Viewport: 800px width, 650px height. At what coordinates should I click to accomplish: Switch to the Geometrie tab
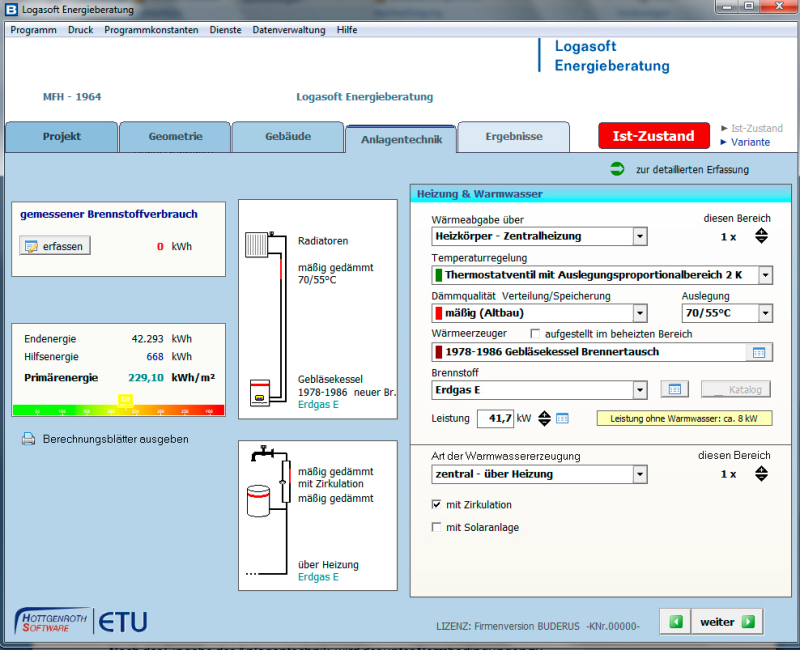pos(175,137)
